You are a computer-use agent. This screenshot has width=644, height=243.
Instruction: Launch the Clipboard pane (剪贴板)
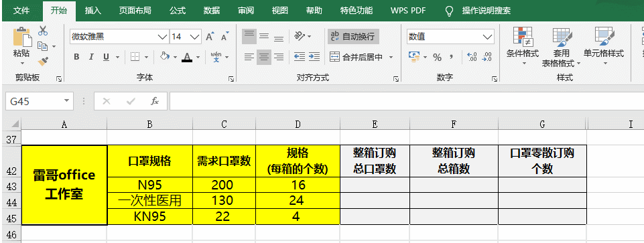pos(59,78)
